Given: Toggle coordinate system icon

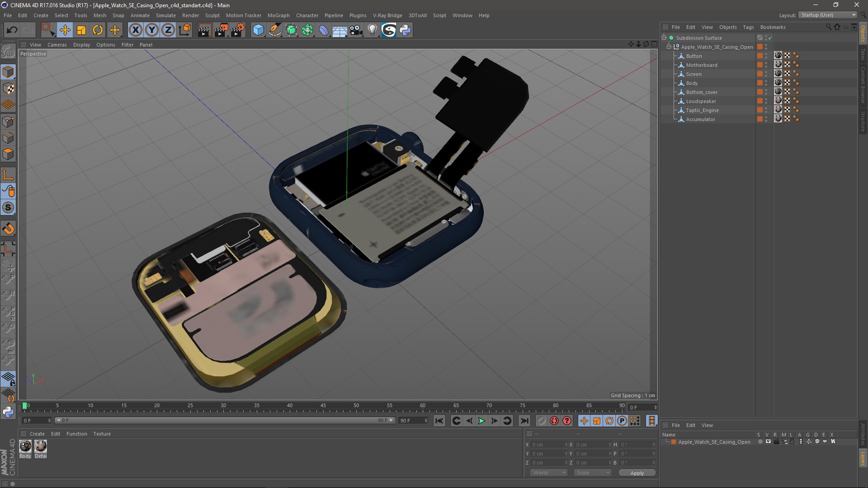Looking at the screenshot, I should coord(185,30).
